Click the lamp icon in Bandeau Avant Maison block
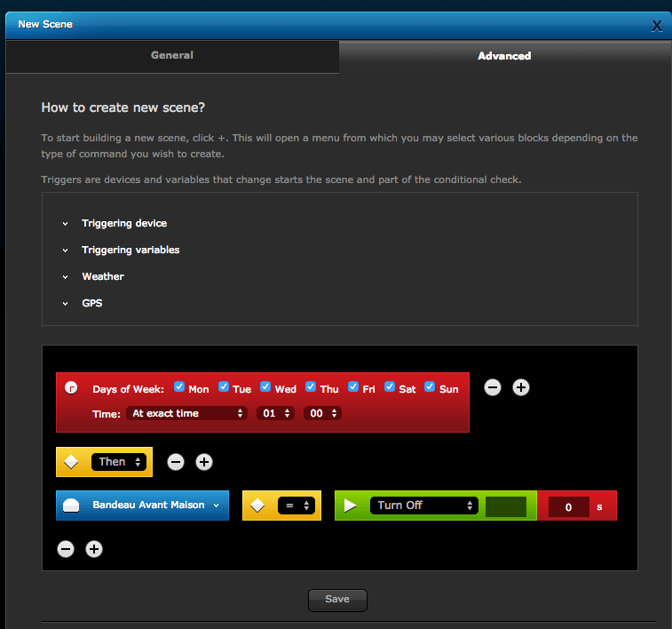 click(71, 506)
